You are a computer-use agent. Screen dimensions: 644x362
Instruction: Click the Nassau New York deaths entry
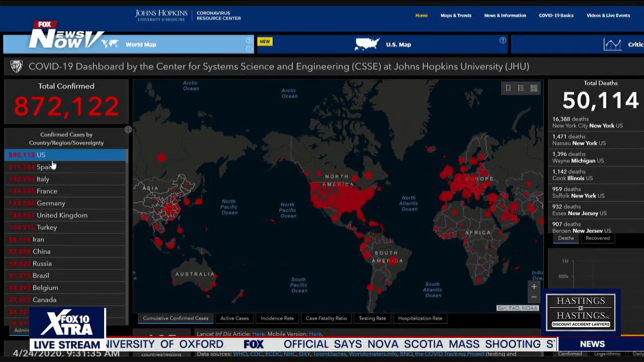tap(579, 140)
